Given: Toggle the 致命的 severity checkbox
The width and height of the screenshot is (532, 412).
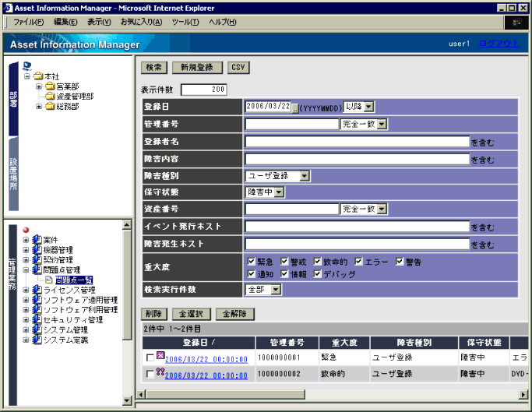Looking at the screenshot, I should coord(317,262).
